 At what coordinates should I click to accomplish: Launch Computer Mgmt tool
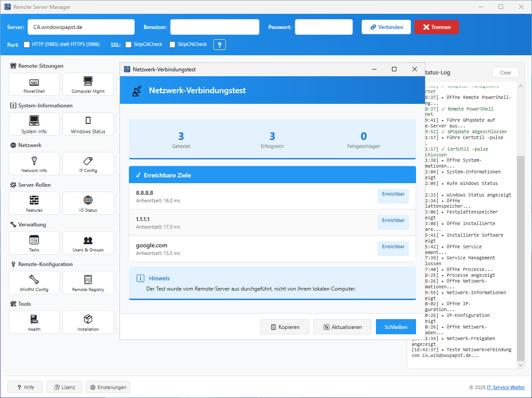[88, 84]
